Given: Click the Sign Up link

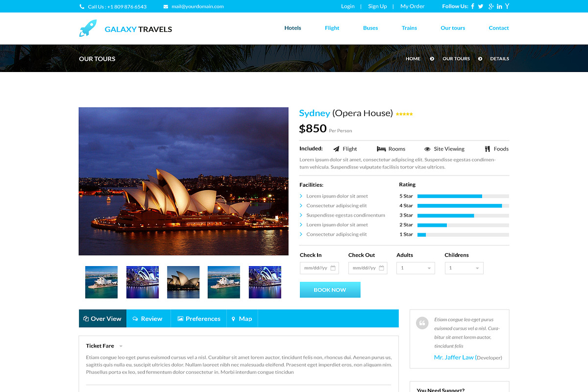Looking at the screenshot, I should pyautogui.click(x=377, y=6).
